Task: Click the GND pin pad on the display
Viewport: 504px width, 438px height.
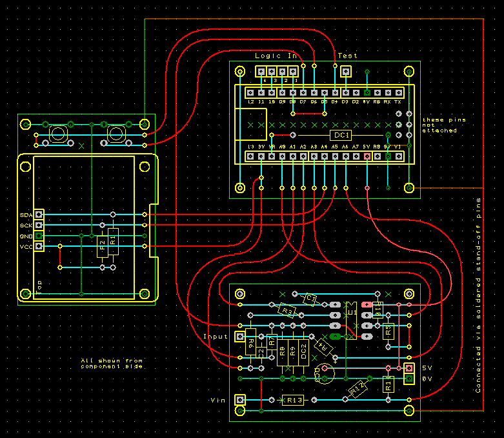Action: [x=39, y=236]
